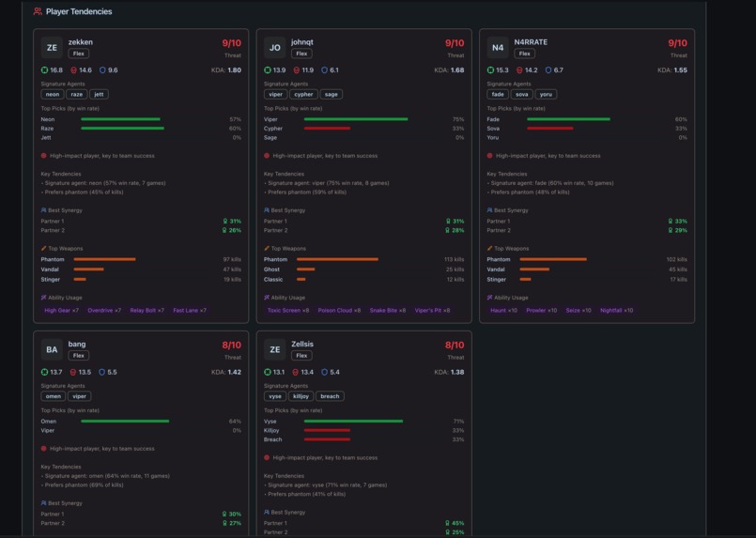Click zekken's ZE avatar tile

pyautogui.click(x=52, y=48)
